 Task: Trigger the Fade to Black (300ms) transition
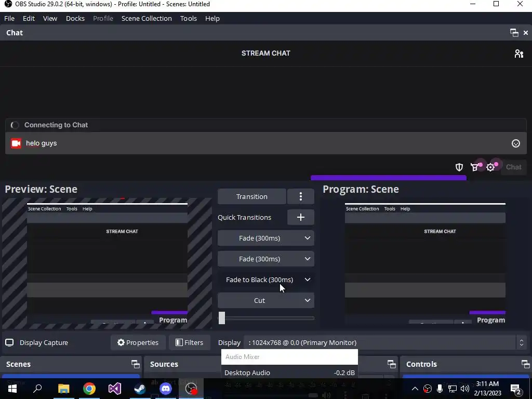pyautogui.click(x=260, y=280)
